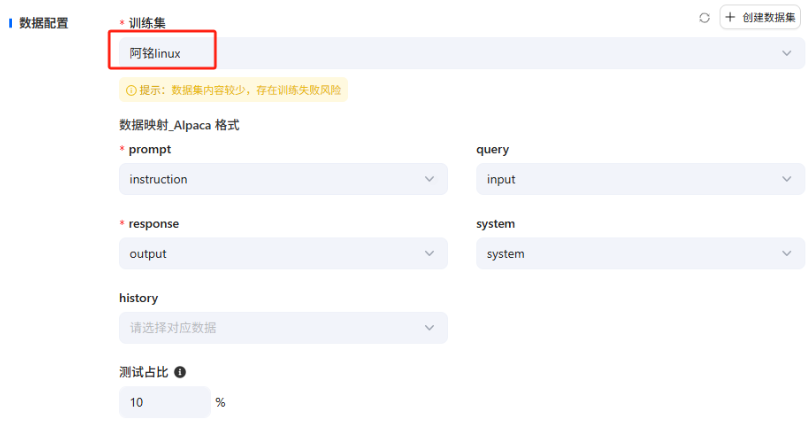Image resolution: width=810 pixels, height=429 pixels.
Task: Click the 测试占比 info icon
Action: pyautogui.click(x=180, y=372)
